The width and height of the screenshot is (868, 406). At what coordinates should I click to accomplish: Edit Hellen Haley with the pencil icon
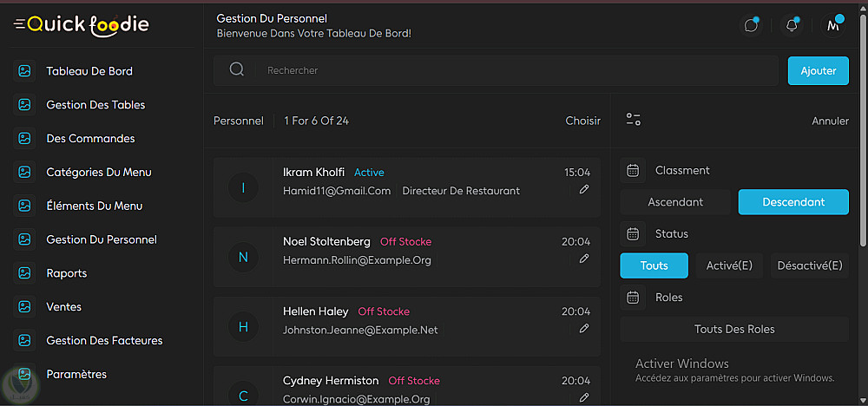584,328
